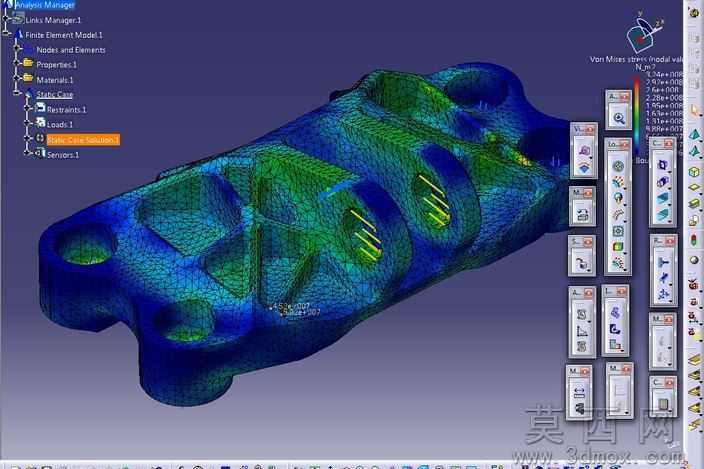This screenshot has height=469, width=704.
Task: Click the red-green traffic light icon
Action: (x=694, y=240)
